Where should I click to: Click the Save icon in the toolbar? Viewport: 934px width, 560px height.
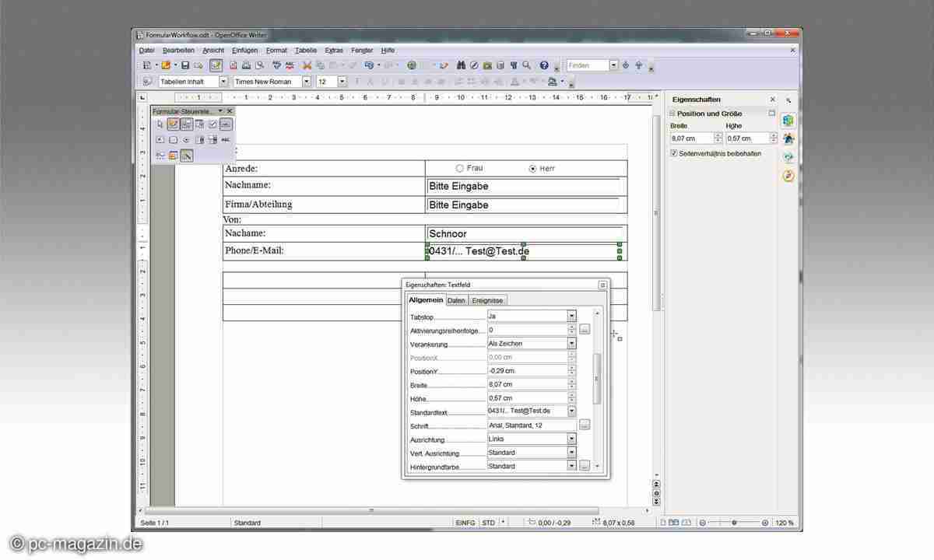click(x=185, y=65)
